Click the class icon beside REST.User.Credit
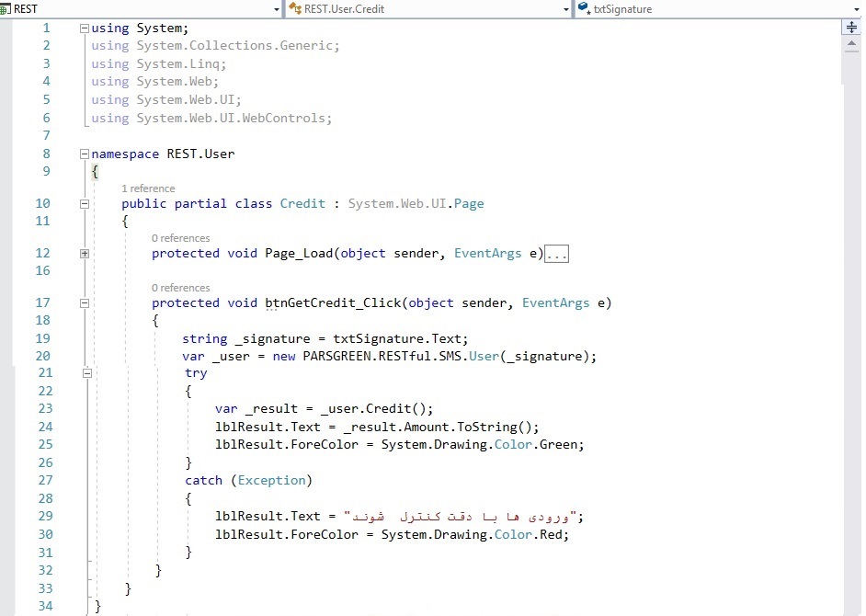The image size is (866, 616). click(x=295, y=9)
